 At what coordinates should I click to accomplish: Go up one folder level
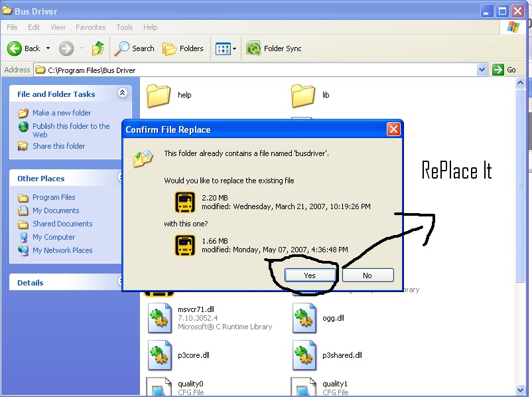[x=98, y=48]
